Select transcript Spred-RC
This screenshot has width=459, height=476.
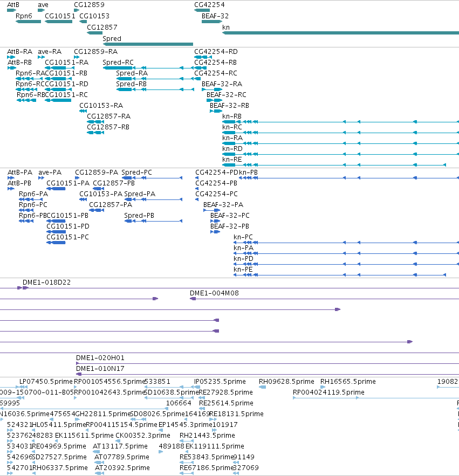(x=148, y=68)
